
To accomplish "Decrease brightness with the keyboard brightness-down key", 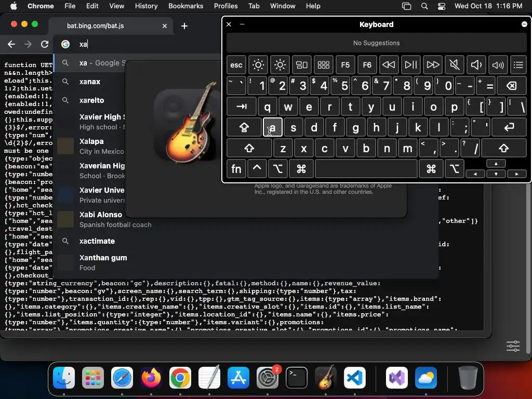I will pos(258,65).
